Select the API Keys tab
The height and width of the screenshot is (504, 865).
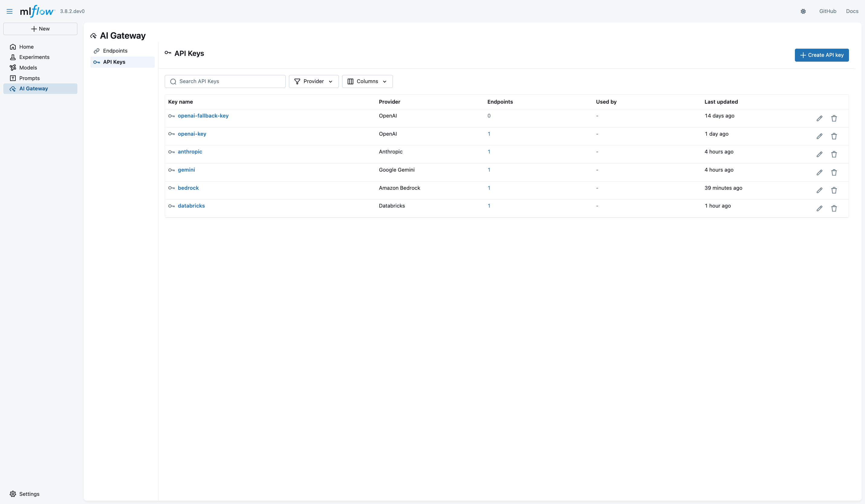point(114,62)
